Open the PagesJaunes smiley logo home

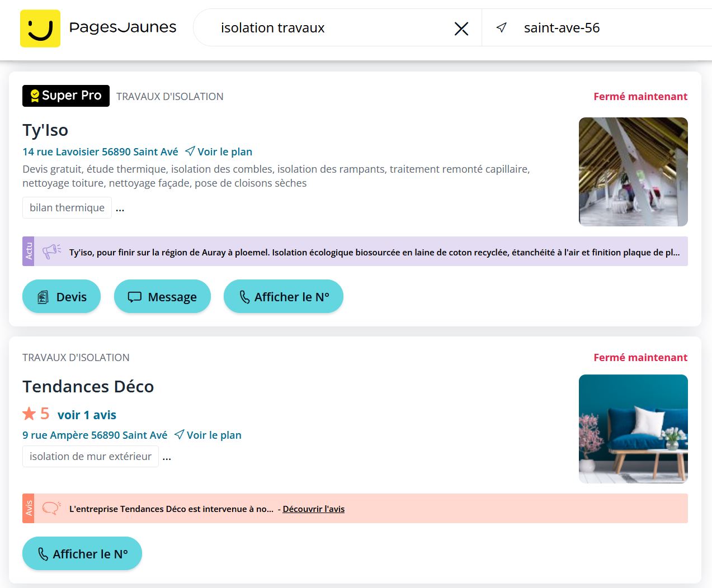[40, 29]
